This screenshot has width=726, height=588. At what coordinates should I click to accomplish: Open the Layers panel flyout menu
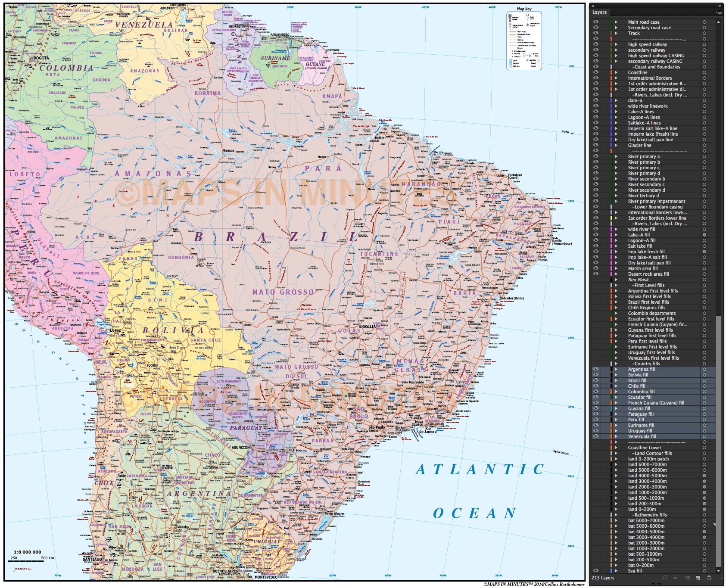pyautogui.click(x=719, y=12)
